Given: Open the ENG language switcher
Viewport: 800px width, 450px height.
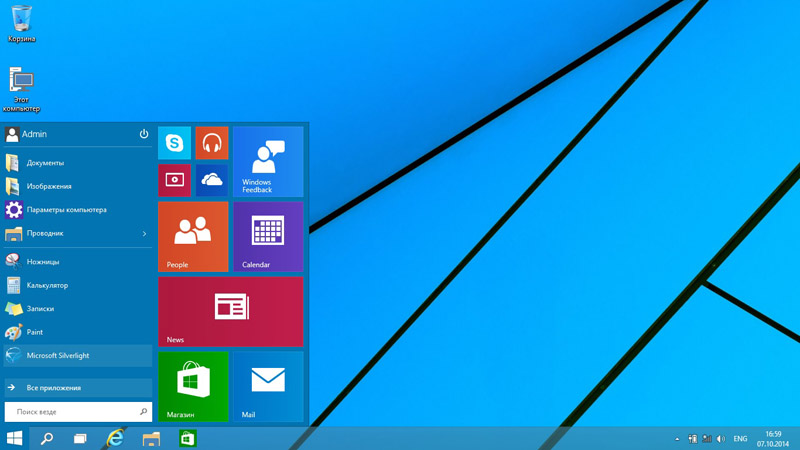Looking at the screenshot, I should tap(740, 439).
